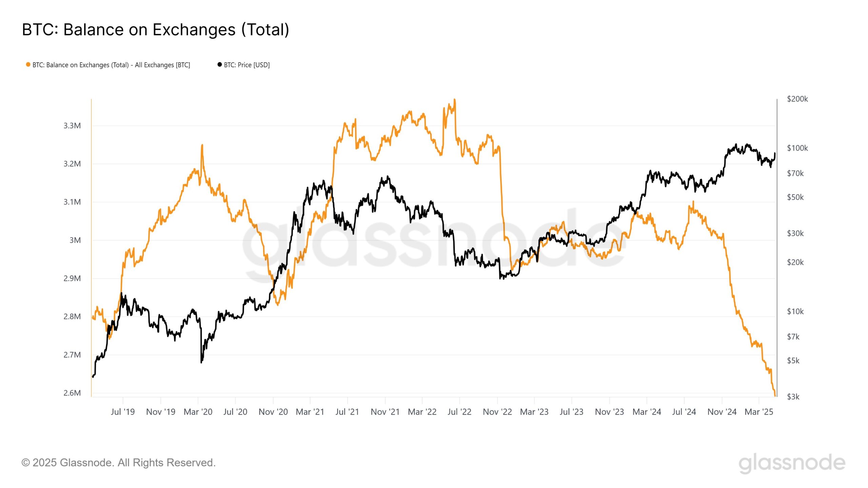Image resolution: width=868 pixels, height=488 pixels.
Task: Click the glassnode logo in bottom-right corner
Action: point(792,463)
